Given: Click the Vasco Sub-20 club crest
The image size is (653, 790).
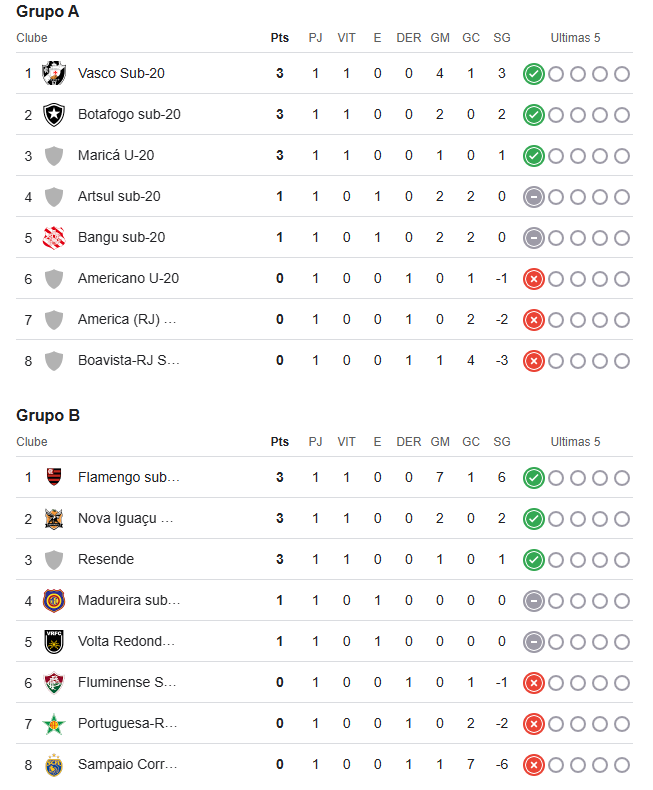Looking at the screenshot, I should (54, 74).
